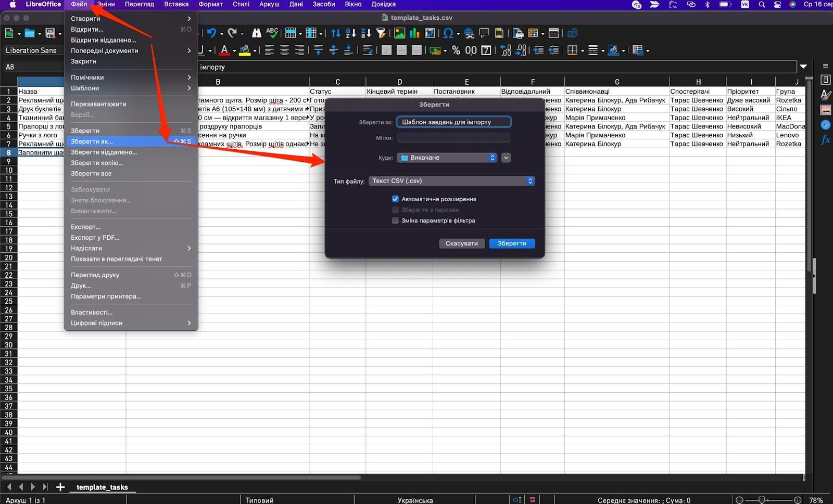833x504 pixels.
Task: Click the AutoFilter funnel icon
Action: pos(381,33)
